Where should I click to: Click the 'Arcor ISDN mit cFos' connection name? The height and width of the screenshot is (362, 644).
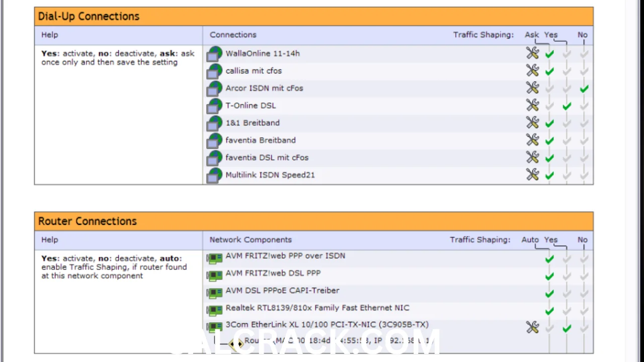click(x=264, y=88)
